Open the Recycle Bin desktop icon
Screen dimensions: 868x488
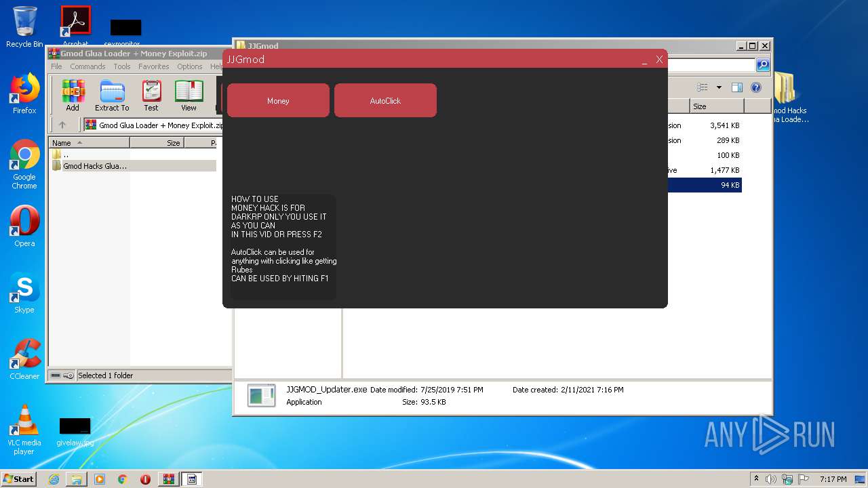point(24,27)
